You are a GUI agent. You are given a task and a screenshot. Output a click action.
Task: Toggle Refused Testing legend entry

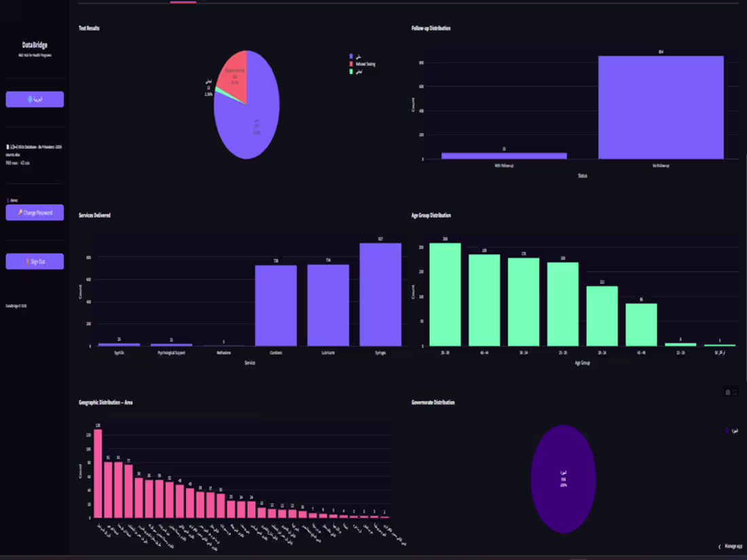click(363, 64)
